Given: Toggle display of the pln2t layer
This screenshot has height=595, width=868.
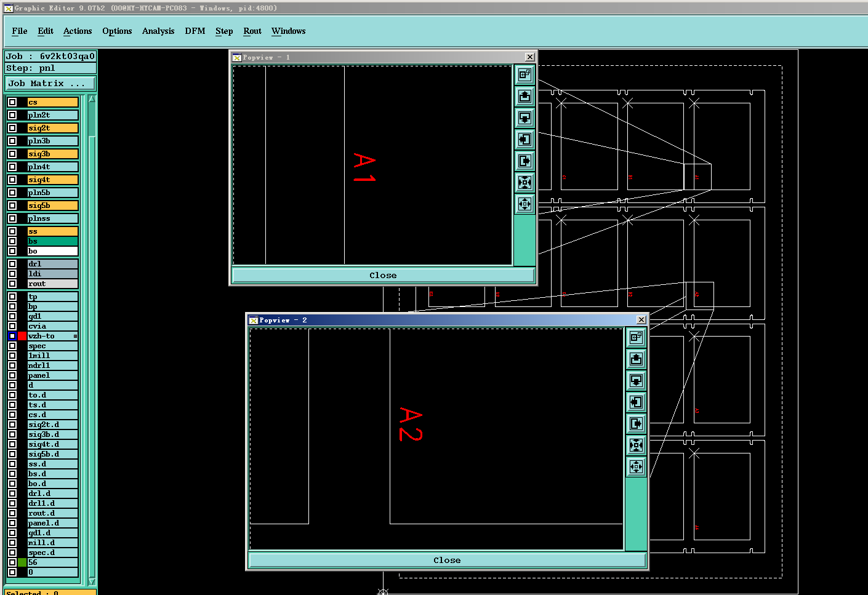Looking at the screenshot, I should 12,115.
